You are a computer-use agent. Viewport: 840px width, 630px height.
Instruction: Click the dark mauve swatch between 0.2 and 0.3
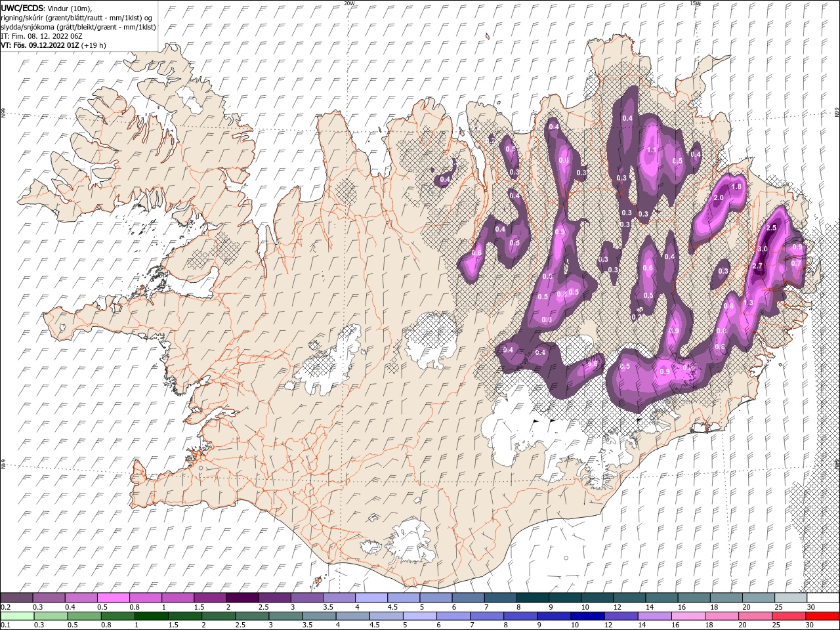tap(16, 598)
